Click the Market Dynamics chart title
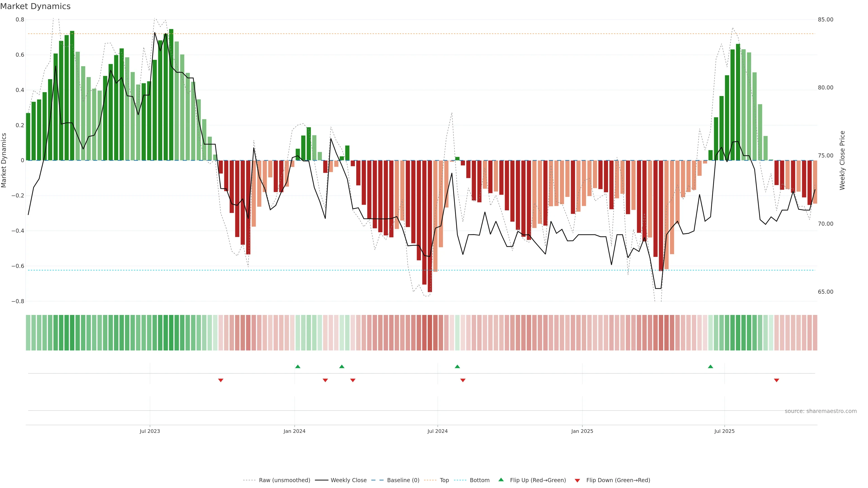 click(x=35, y=6)
